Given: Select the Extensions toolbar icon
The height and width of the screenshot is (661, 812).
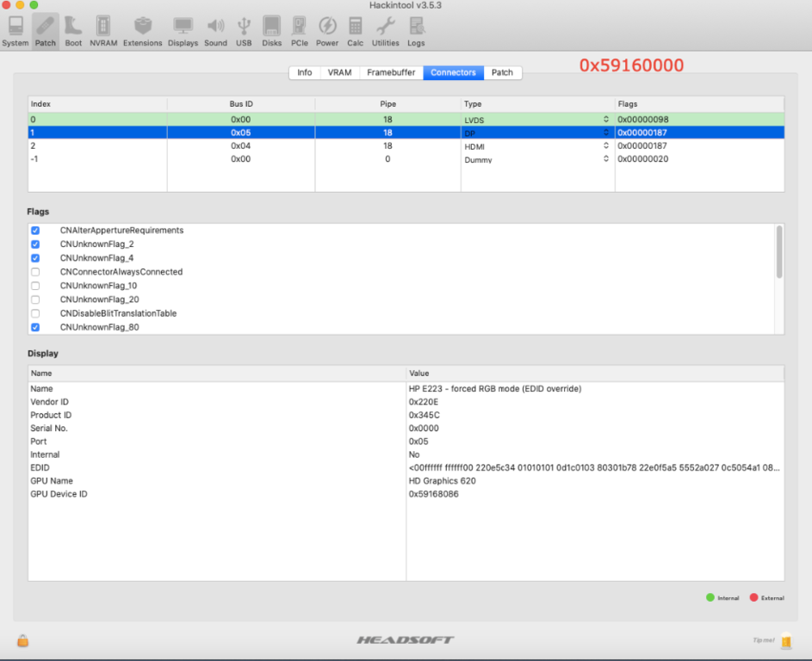Looking at the screenshot, I should pos(142,28).
